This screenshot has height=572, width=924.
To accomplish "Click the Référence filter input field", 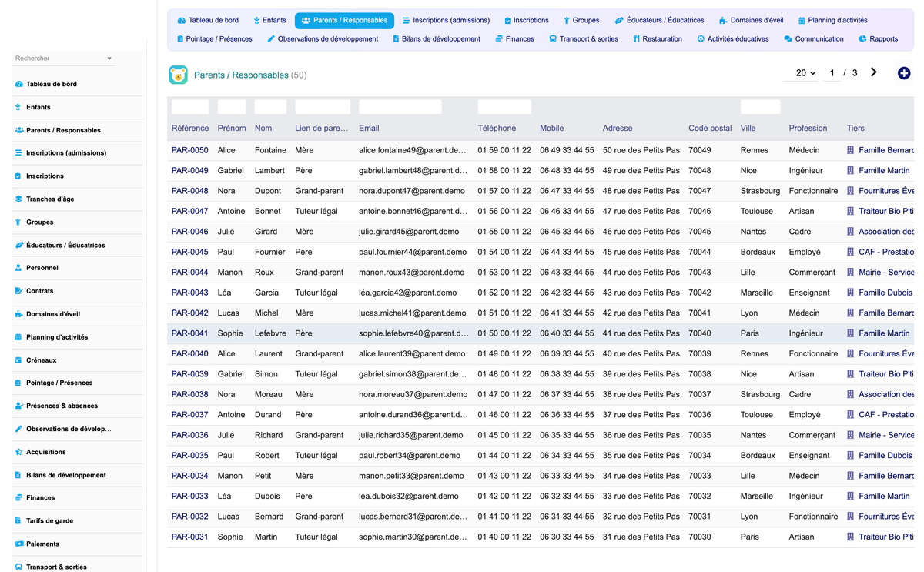I will tap(190, 107).
